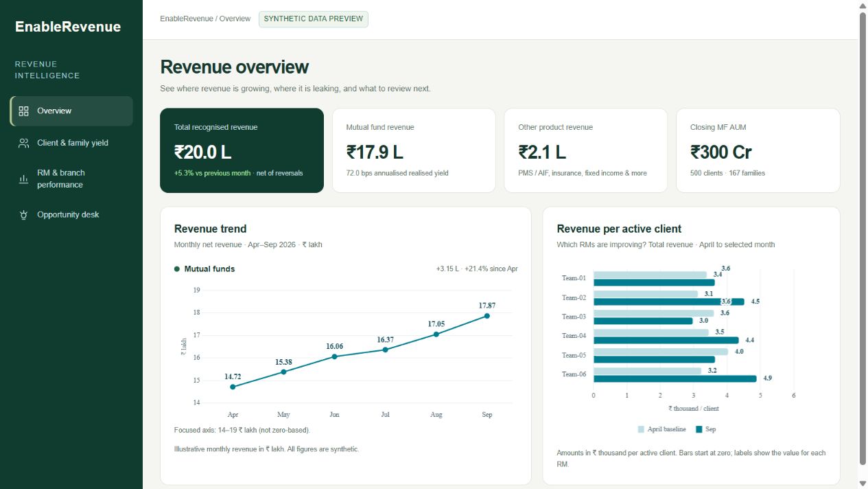Click the Client & family yield people icon

tap(24, 143)
